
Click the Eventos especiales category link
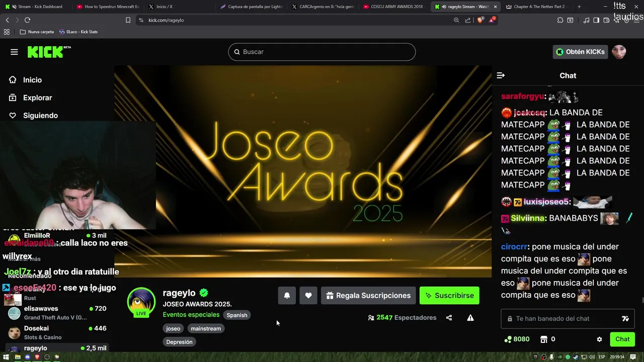coord(191,315)
